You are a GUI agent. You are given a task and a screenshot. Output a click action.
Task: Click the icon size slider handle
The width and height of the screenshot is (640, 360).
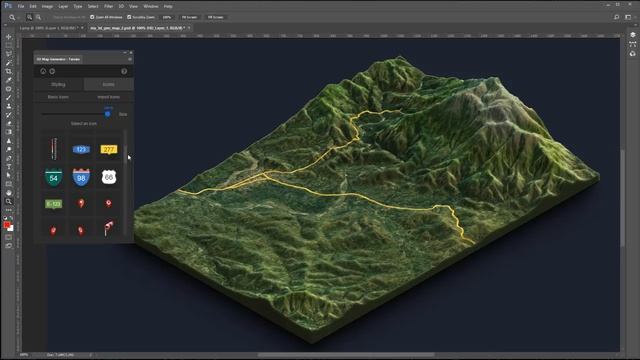(x=108, y=114)
